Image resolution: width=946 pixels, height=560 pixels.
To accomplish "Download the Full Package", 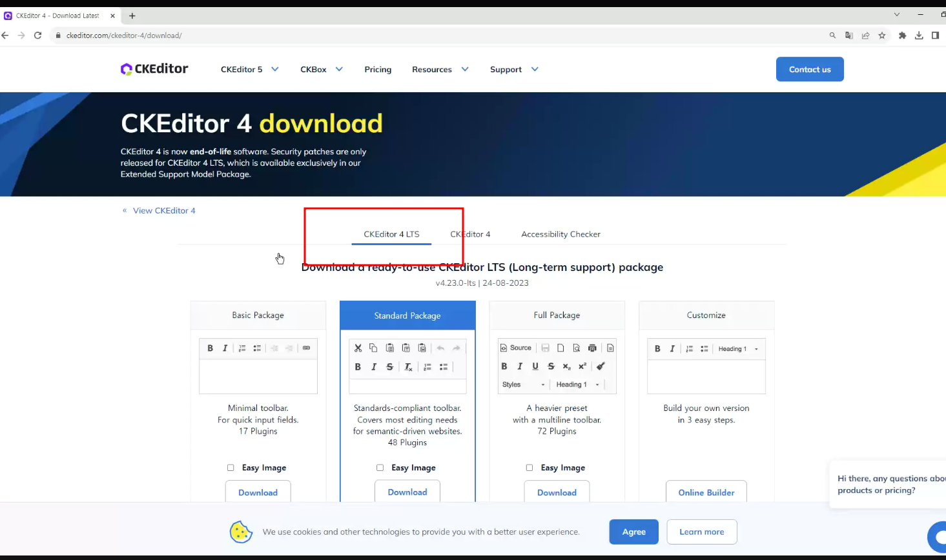I will coord(557,492).
